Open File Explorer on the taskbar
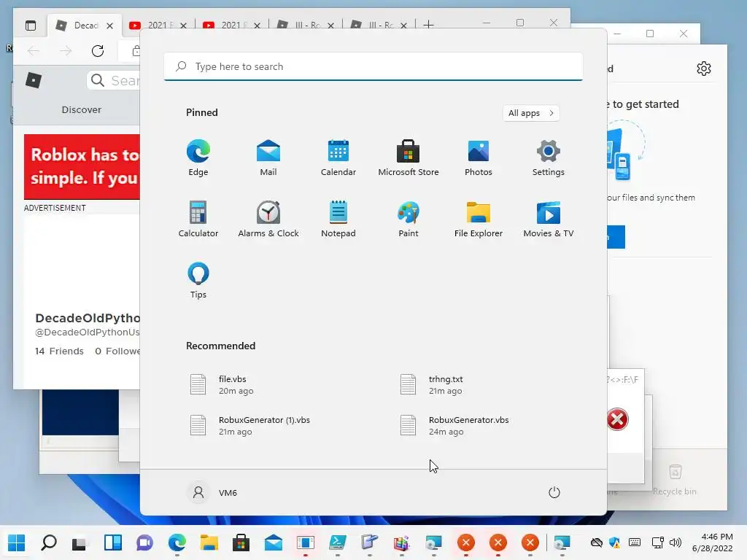747x560 pixels. pyautogui.click(x=209, y=542)
